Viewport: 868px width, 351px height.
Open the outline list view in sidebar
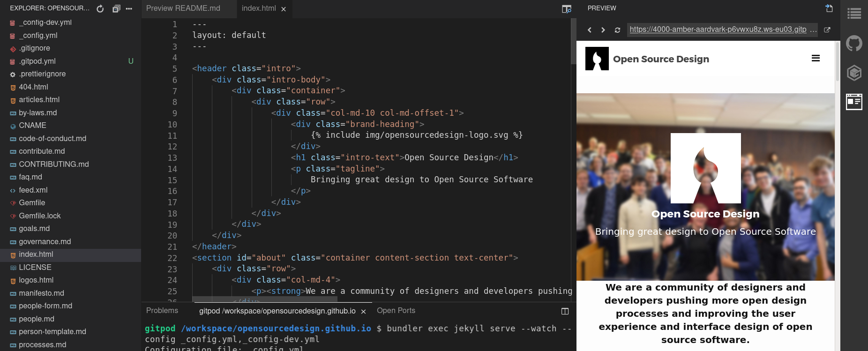click(854, 14)
